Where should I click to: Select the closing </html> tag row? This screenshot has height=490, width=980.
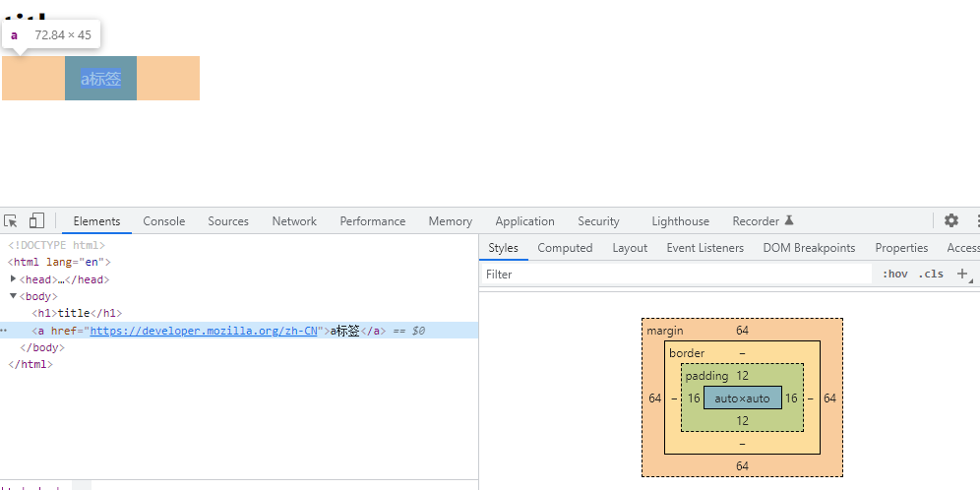point(30,364)
